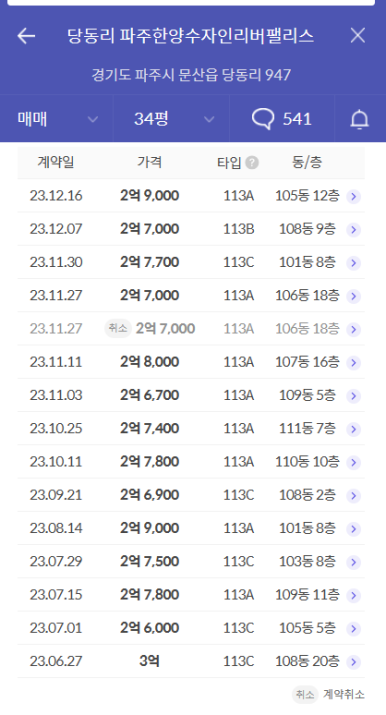Click the help icon next to 타입
Screen dimensions: 386x715
click(252, 162)
